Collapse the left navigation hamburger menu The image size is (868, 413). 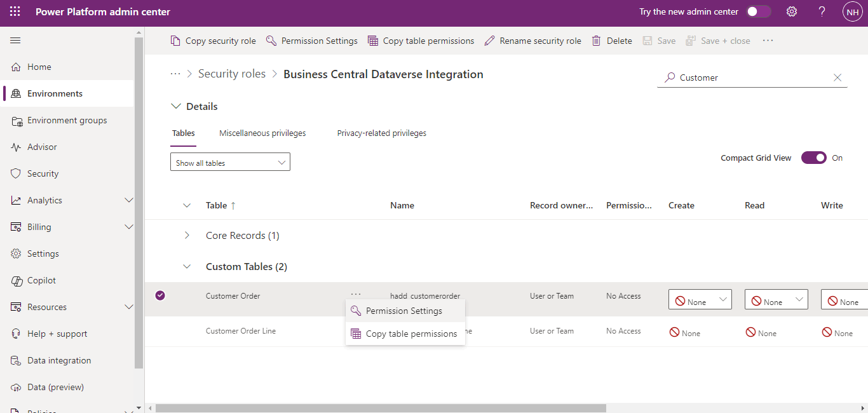click(x=15, y=41)
